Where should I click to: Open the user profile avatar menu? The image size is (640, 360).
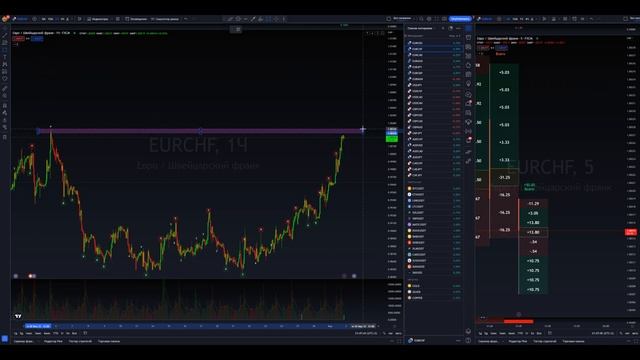(x=5, y=19)
